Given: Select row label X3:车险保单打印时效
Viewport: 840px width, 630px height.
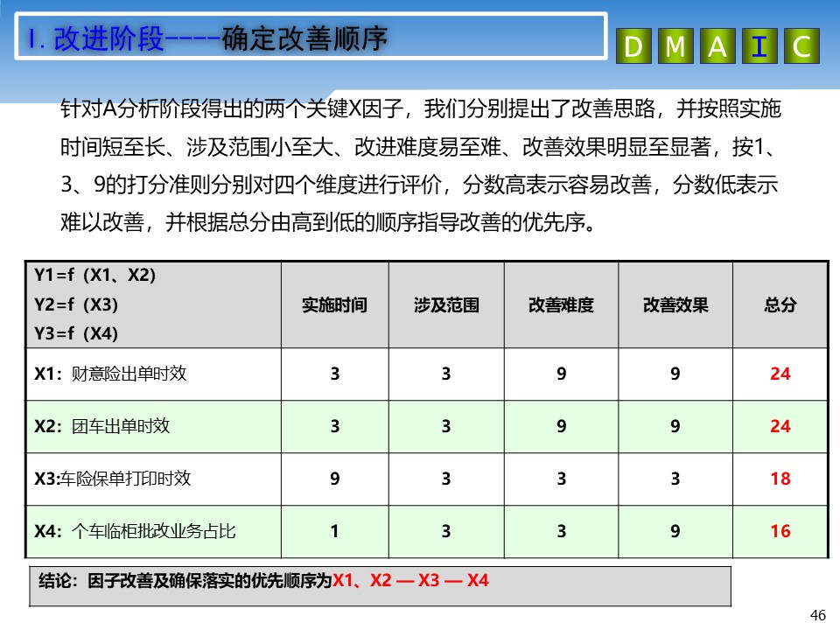Looking at the screenshot, I should 113,478.
